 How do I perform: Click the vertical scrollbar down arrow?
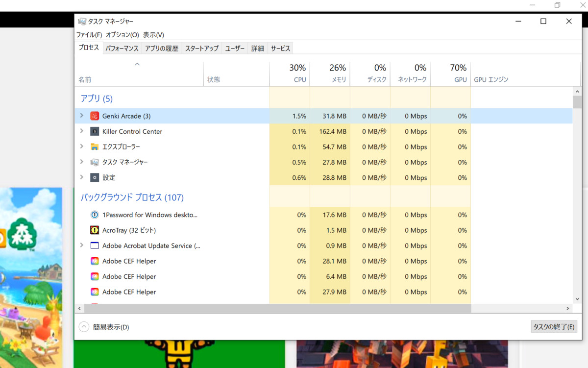(x=577, y=299)
